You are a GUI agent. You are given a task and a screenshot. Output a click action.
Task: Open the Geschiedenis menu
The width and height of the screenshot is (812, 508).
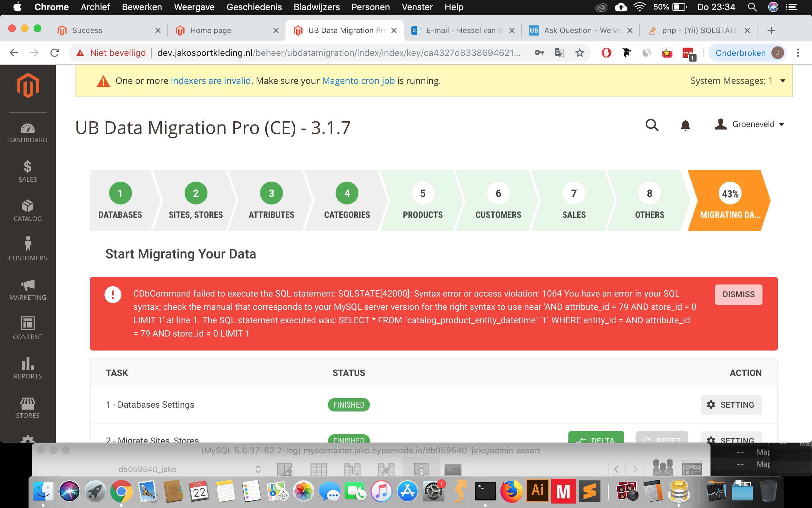(254, 7)
